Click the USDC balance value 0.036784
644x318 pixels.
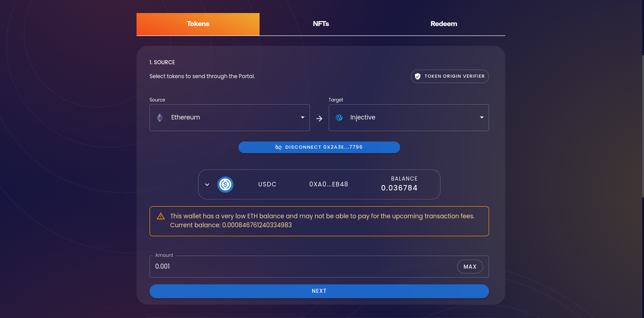pos(399,188)
